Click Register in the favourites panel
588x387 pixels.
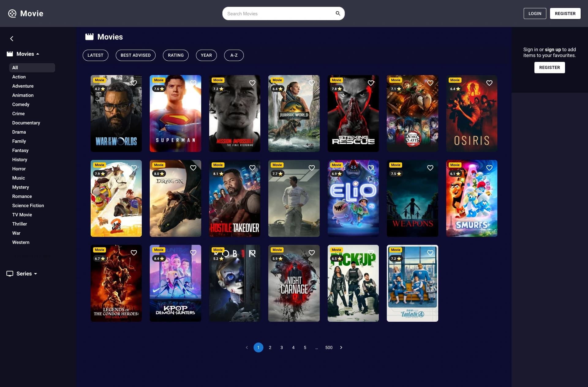point(550,67)
